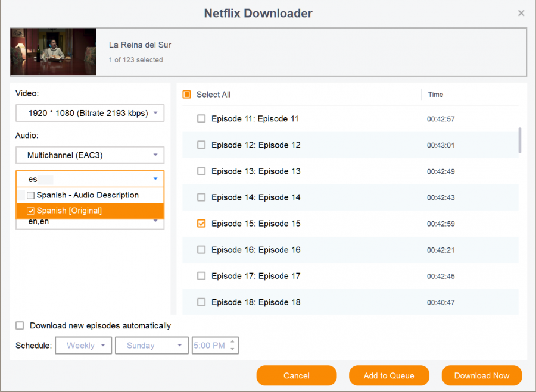This screenshot has height=392, width=536.
Task: Check the Episode 14 checkbox
Action: tap(201, 197)
